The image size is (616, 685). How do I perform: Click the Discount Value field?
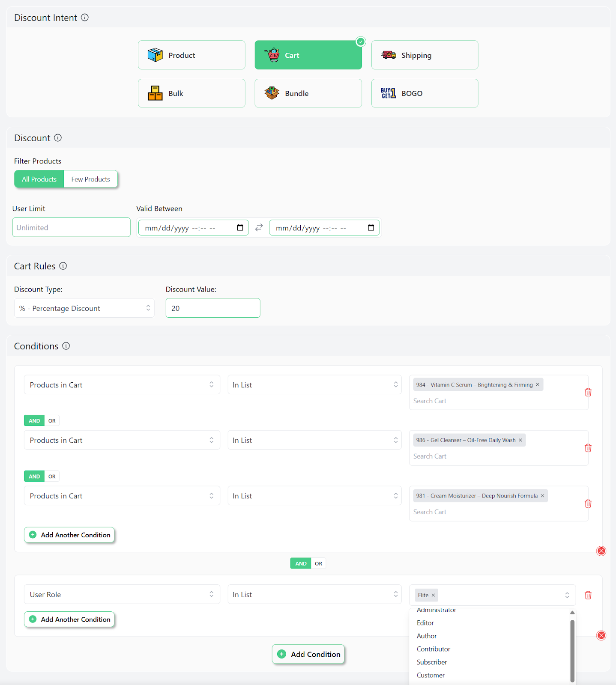213,308
